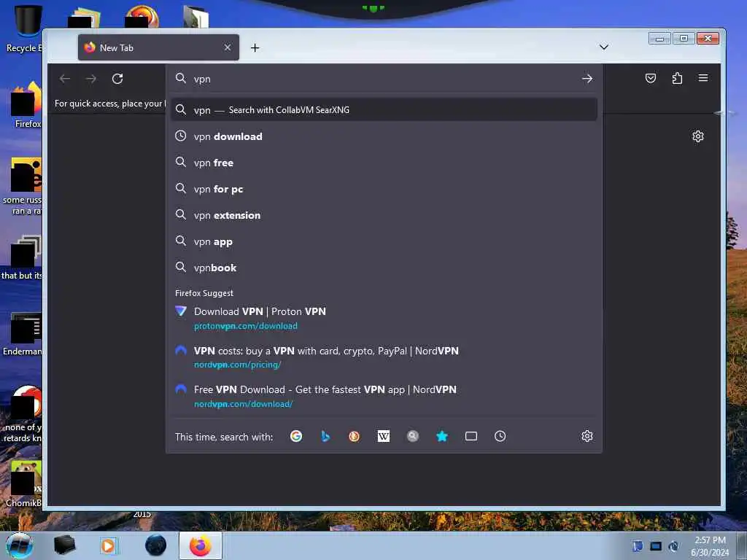
Task: Choose the 'vpn download' suggestion
Action: 384,136
